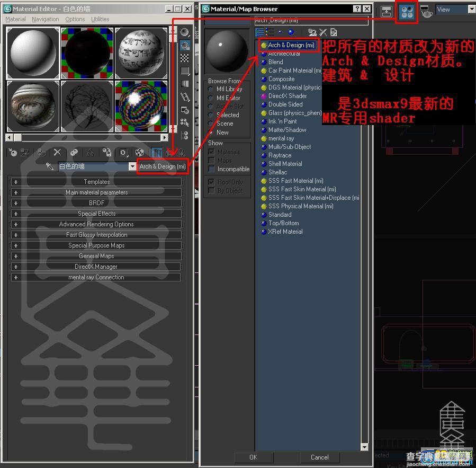Screen dimensions: 476x468
Task: Click the Video Color Check icon
Action: (185, 84)
